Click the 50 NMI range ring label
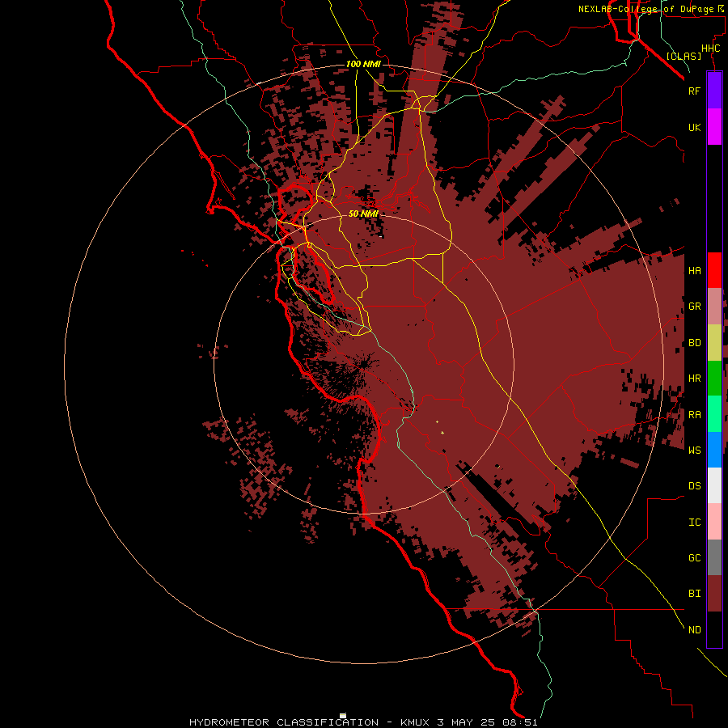Viewport: 728px width, 728px height. 363,214
